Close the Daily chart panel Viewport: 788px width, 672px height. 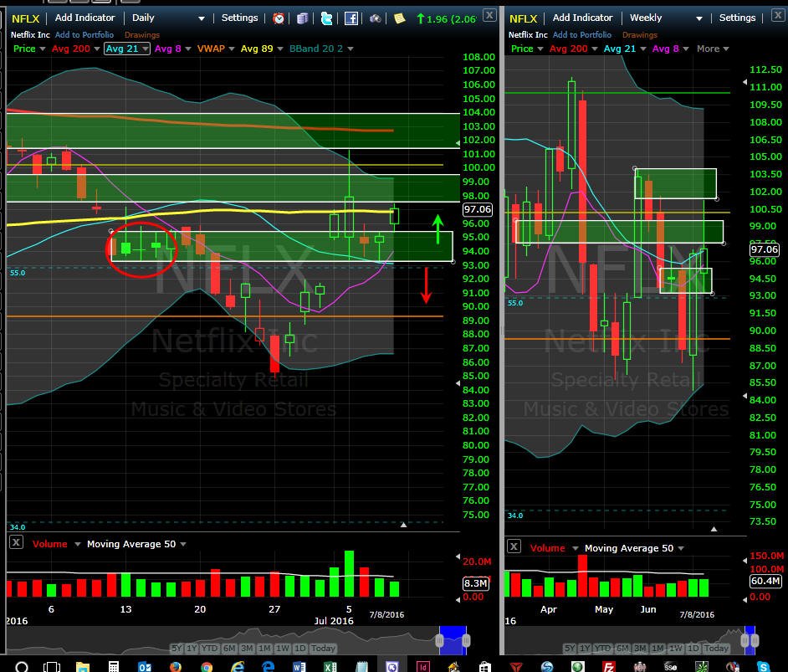489,15
